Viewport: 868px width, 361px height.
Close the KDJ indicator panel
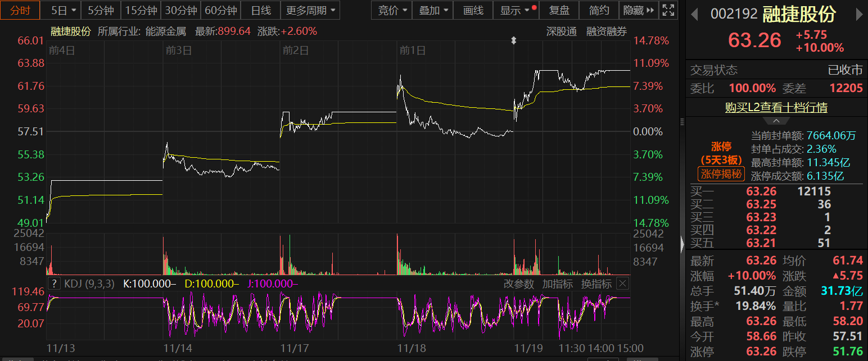tap(622, 284)
